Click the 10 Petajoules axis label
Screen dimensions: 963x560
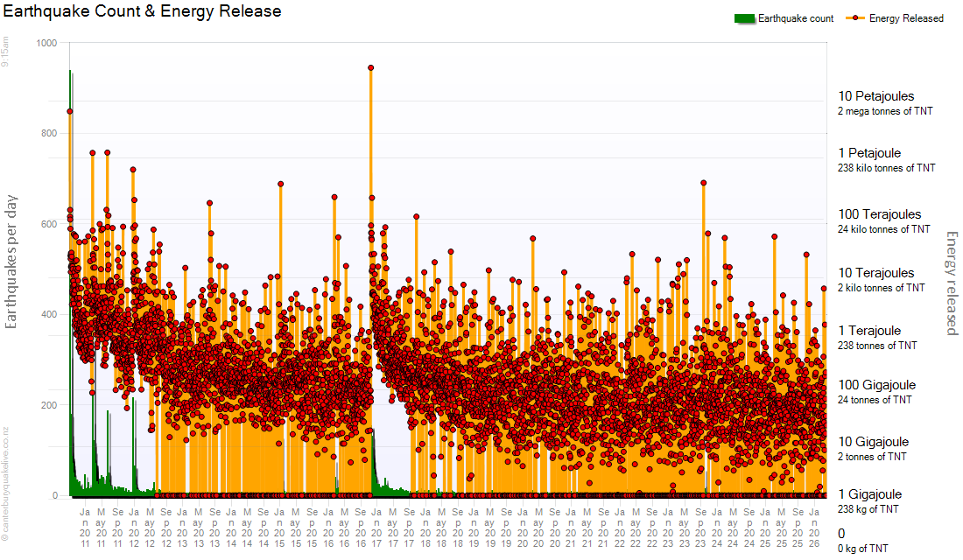pos(875,96)
